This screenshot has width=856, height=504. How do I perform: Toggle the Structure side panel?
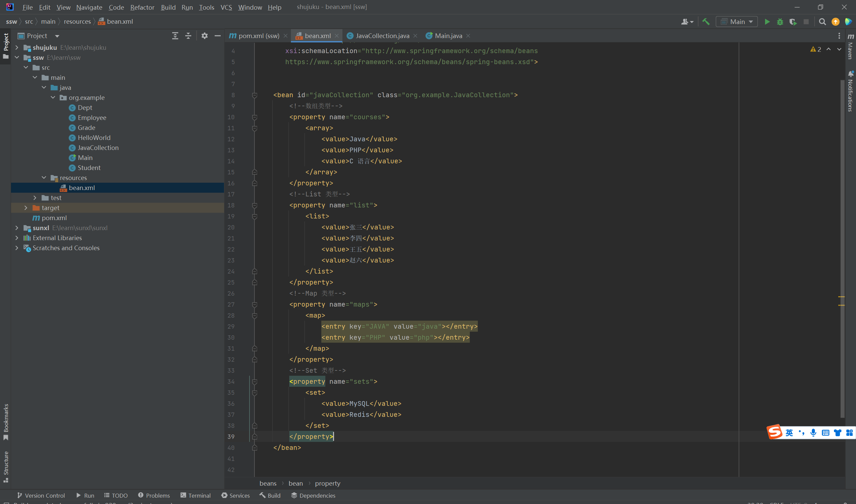pos(6,466)
